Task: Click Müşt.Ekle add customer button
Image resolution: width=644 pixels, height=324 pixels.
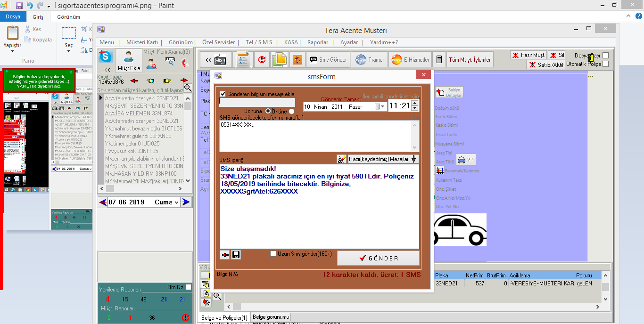Action: click(129, 61)
